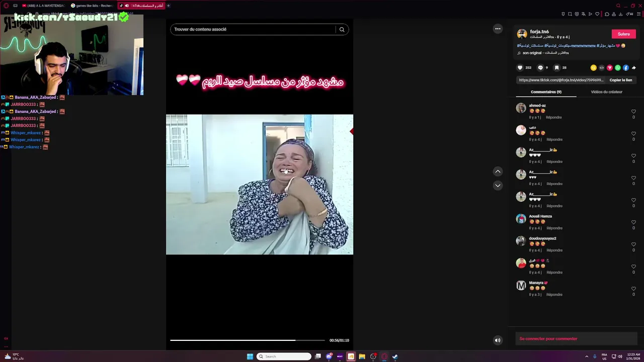Go to next video with down chevron
The image size is (644, 362).
(x=498, y=186)
